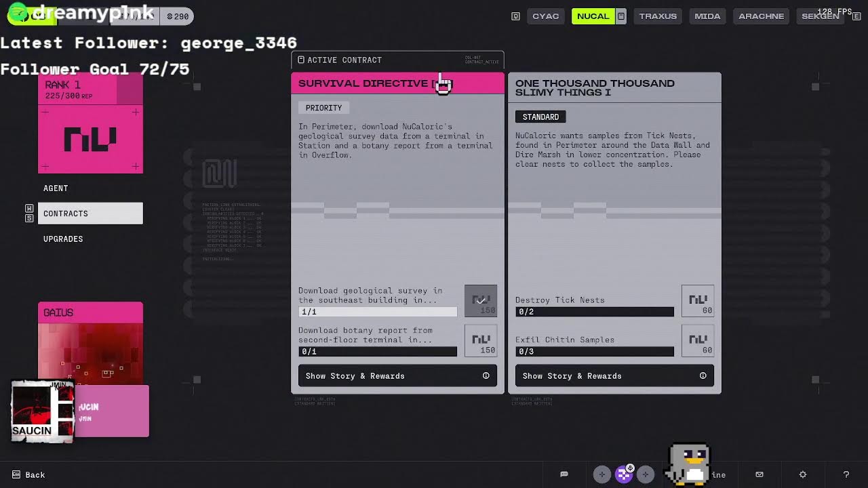Click Exfil Chitin Samples 60 reward icon
The width and height of the screenshot is (868, 488).
pos(698,340)
